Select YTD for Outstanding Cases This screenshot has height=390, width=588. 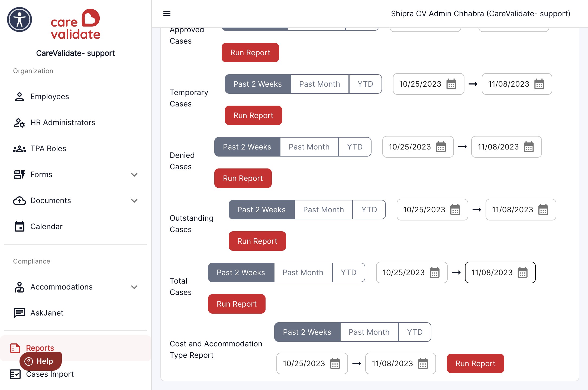tap(369, 210)
